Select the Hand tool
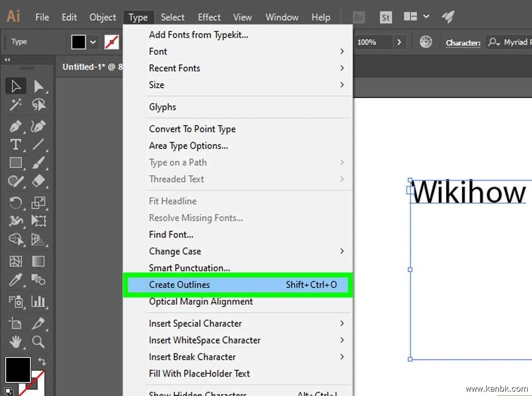 [16, 342]
